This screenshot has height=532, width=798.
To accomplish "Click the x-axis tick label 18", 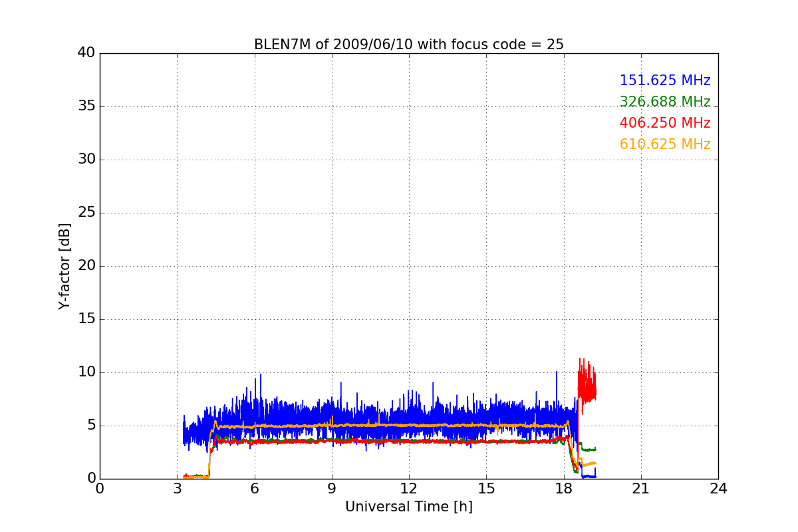I will (564, 488).
